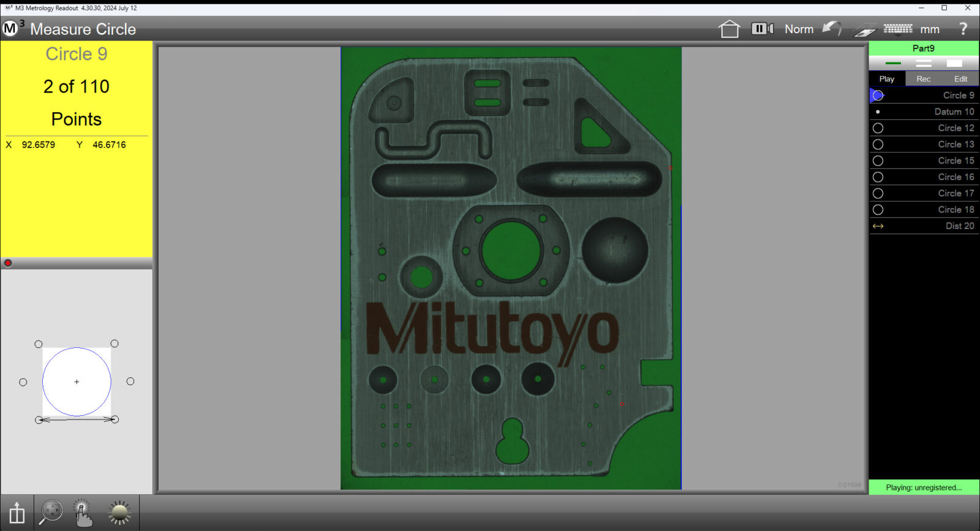
Task: Go to the Home screen icon
Action: tap(729, 29)
